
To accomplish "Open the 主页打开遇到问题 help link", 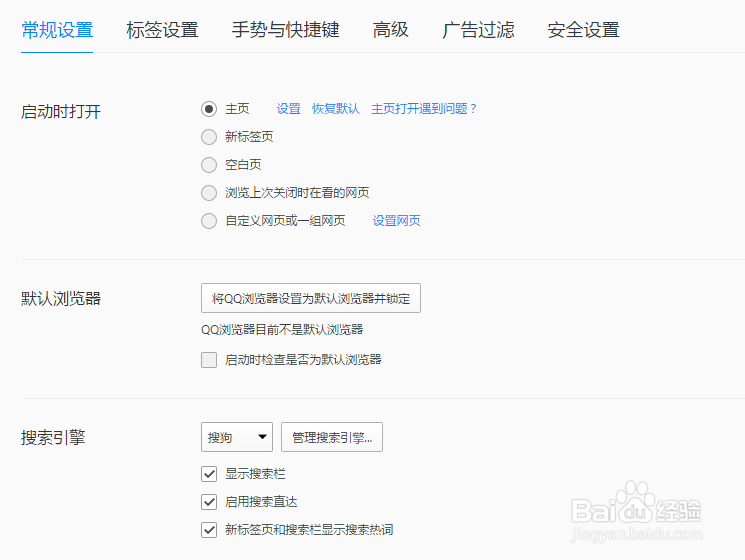I will (x=425, y=109).
